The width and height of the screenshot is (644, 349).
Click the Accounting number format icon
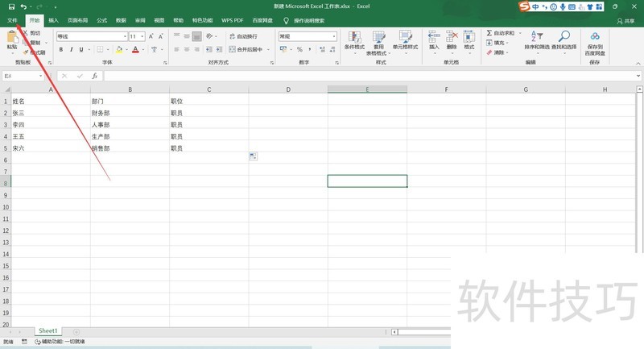[283, 49]
